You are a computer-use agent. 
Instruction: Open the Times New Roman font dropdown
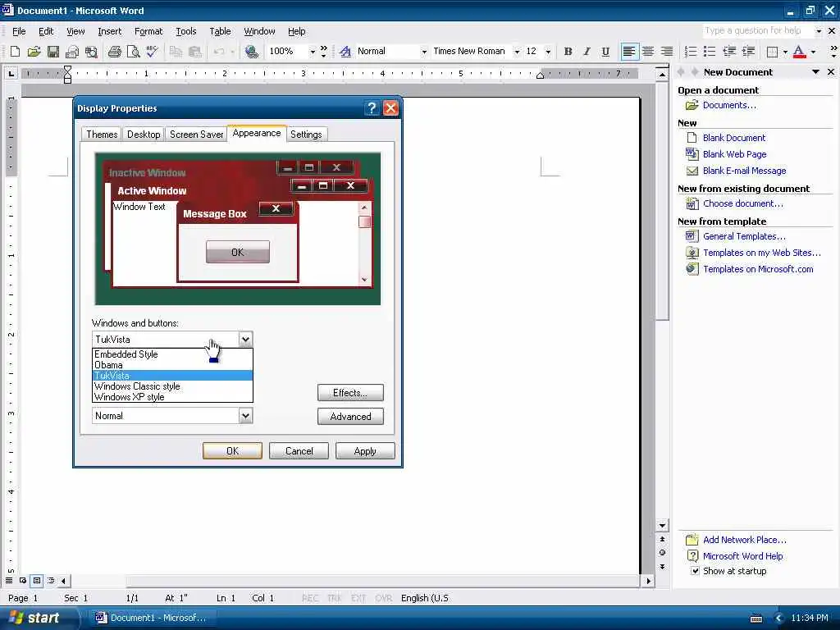[517, 52]
